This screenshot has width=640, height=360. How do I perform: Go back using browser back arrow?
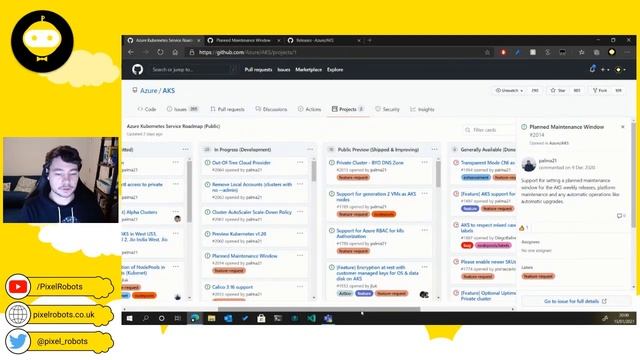click(x=131, y=52)
